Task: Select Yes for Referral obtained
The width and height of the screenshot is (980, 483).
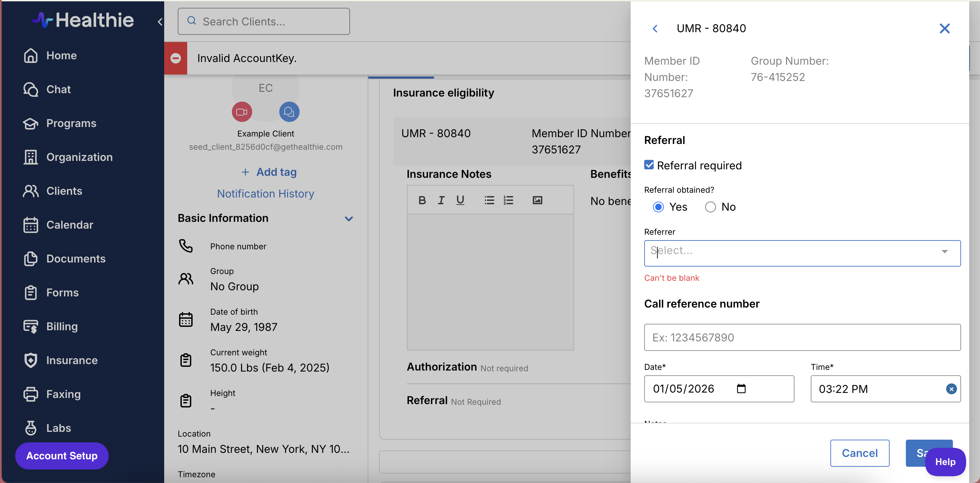Action: 658,207
